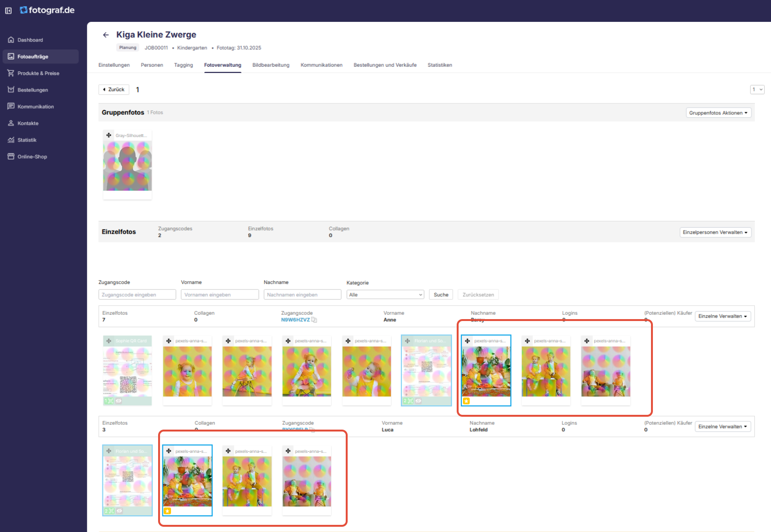This screenshot has width=771, height=532.
Task: Click the Suche button
Action: pyautogui.click(x=441, y=295)
